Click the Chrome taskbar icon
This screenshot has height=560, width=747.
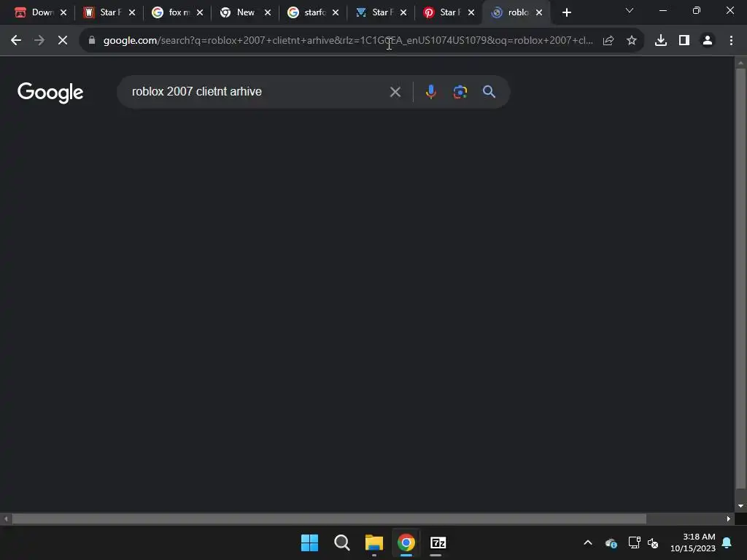pyautogui.click(x=406, y=542)
